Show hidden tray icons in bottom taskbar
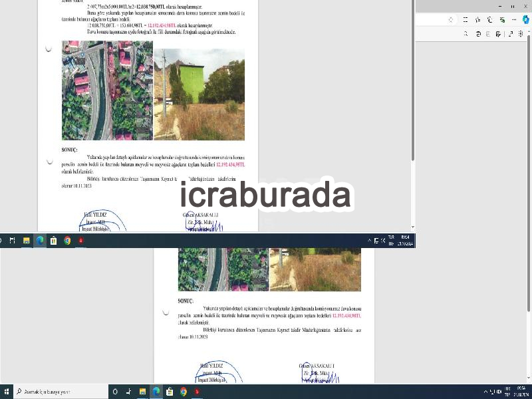This screenshot has width=532, height=399. 485,392
